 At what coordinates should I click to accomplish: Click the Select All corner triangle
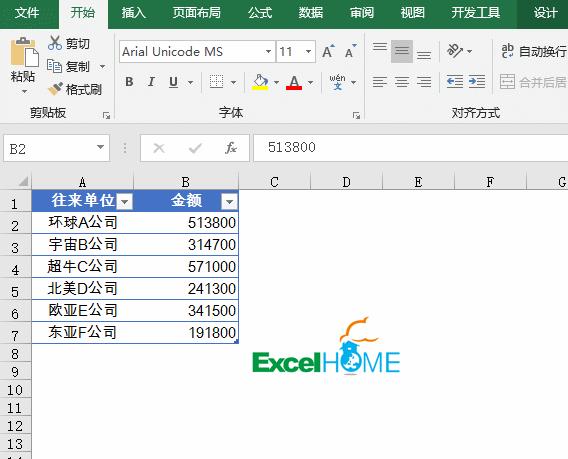[22, 181]
